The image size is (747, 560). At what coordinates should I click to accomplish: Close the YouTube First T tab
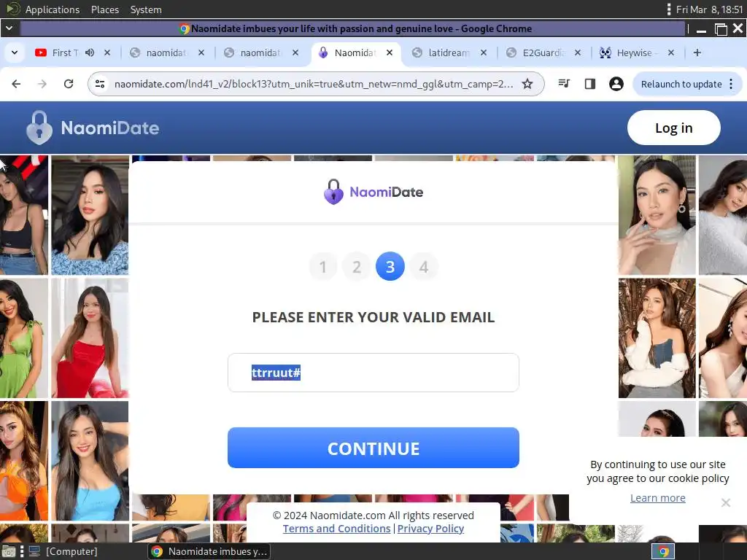pos(107,52)
